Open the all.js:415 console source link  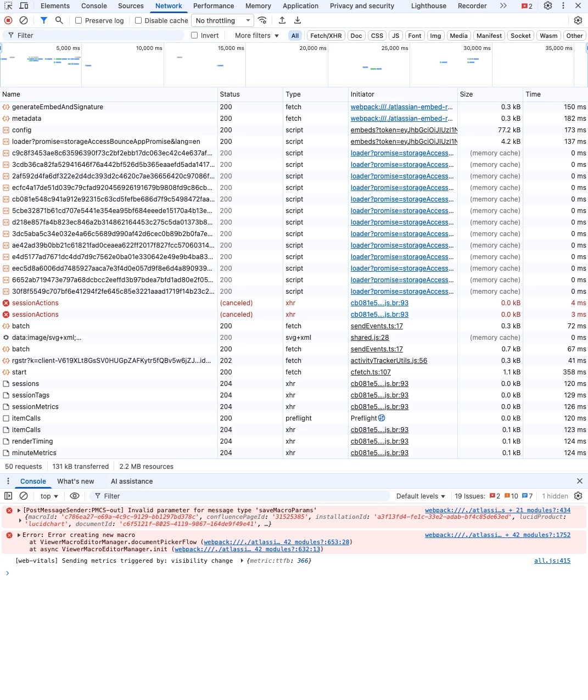click(x=552, y=561)
